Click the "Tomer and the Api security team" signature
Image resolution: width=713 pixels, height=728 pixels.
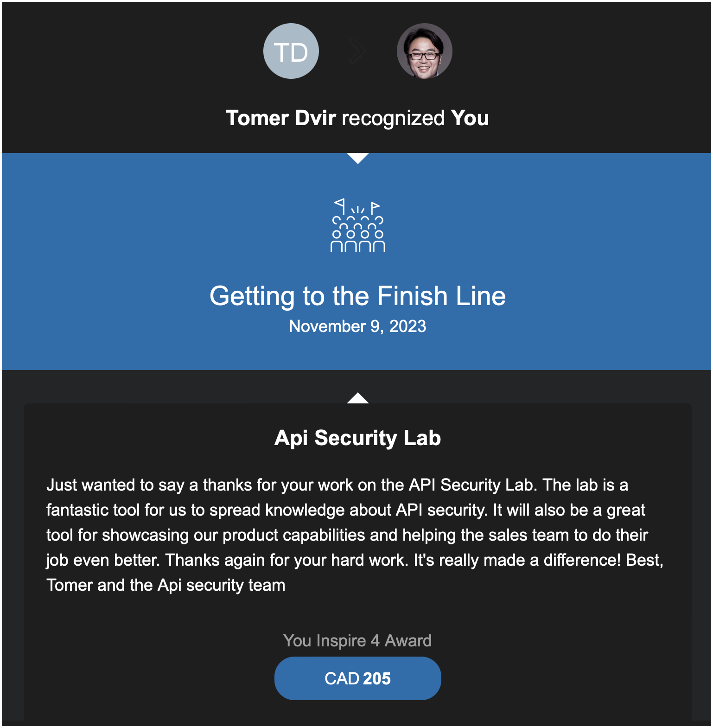point(166,585)
